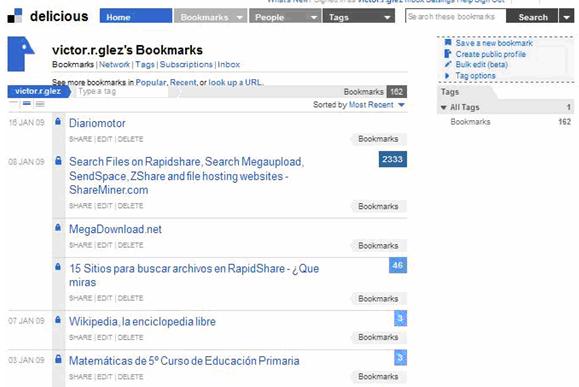Open Wikipedia, la enciclopedia libre bookmark
This screenshot has width=579, height=387.
tap(142, 322)
